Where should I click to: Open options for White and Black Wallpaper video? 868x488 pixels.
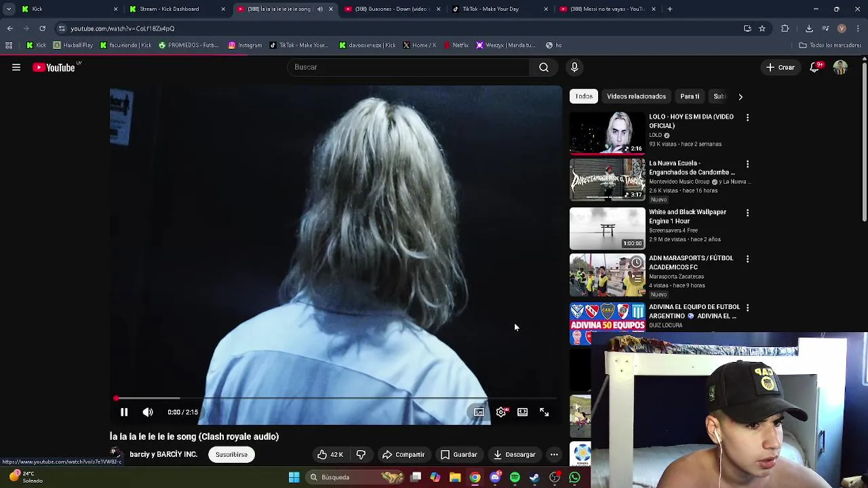(747, 213)
